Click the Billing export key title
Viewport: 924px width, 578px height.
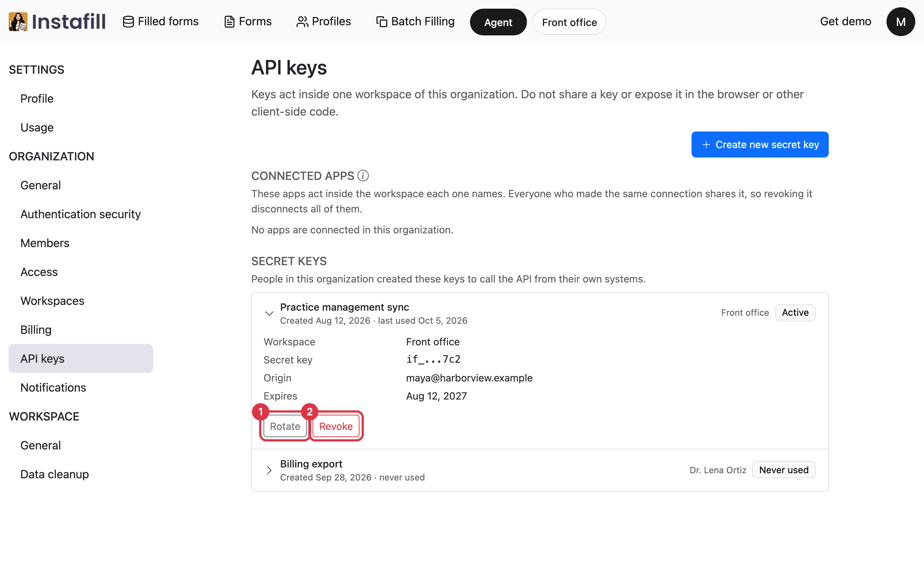[x=311, y=464]
